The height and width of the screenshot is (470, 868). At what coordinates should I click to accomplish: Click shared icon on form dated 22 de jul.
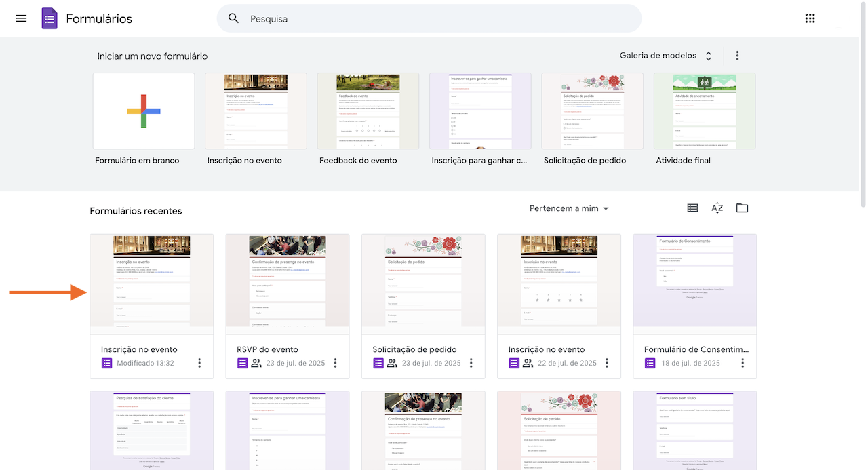[x=528, y=363]
